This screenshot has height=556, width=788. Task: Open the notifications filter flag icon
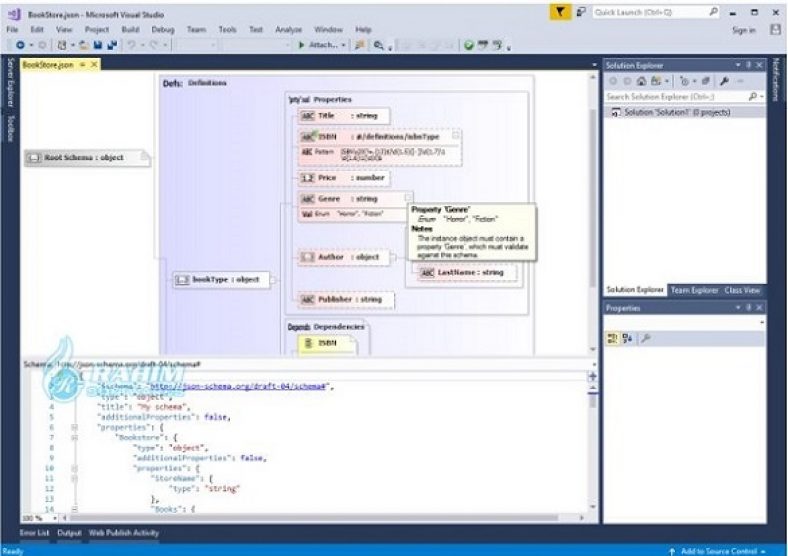pos(560,12)
